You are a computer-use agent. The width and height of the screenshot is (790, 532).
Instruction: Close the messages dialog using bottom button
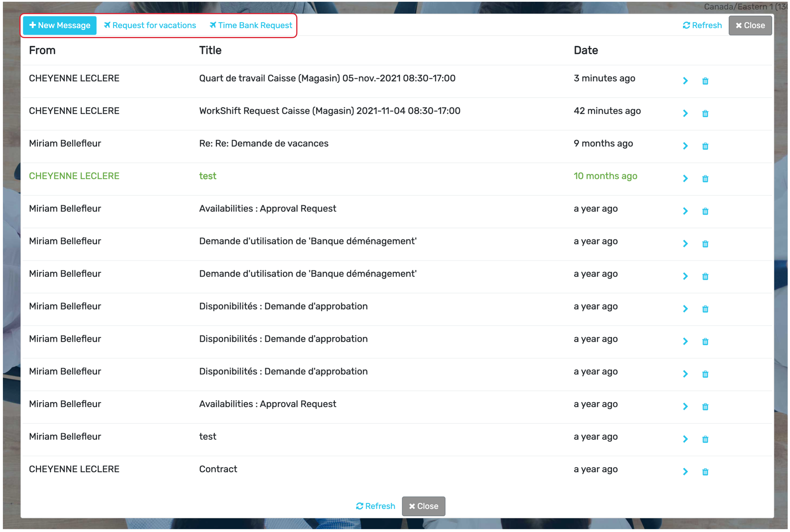423,506
